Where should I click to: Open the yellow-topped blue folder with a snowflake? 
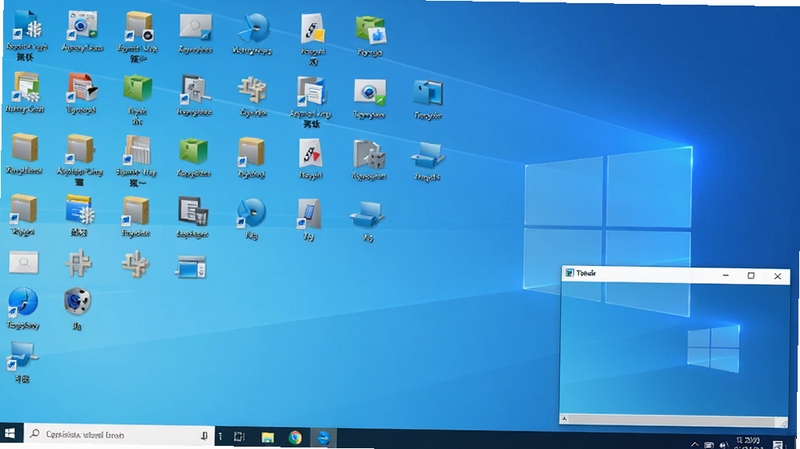(80, 209)
